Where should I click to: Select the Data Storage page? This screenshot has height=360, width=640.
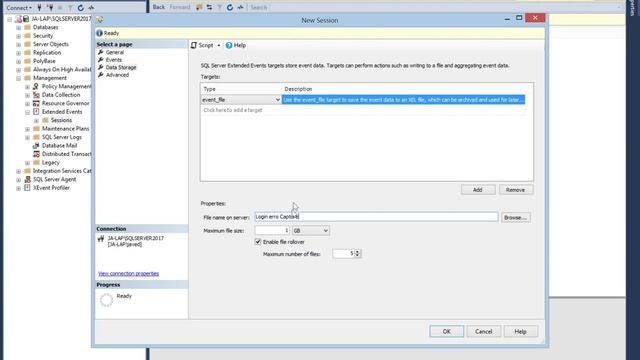(121, 67)
